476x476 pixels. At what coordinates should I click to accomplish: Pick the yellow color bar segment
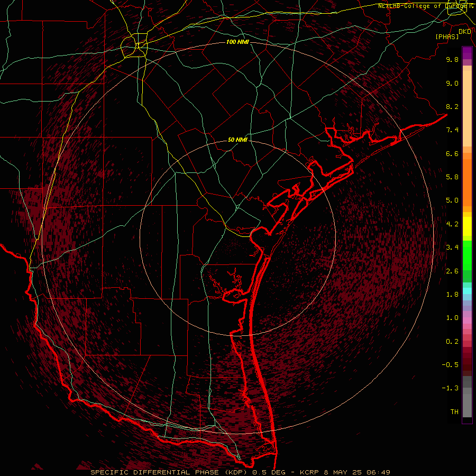467,226
